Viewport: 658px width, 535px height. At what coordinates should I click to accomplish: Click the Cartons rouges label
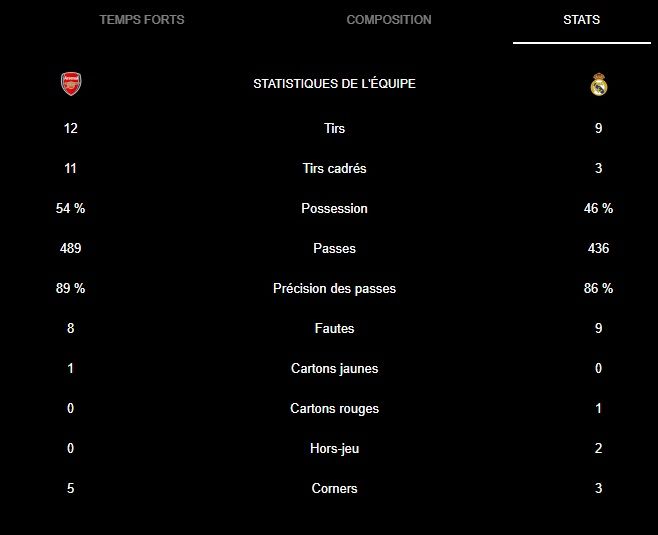coord(334,408)
